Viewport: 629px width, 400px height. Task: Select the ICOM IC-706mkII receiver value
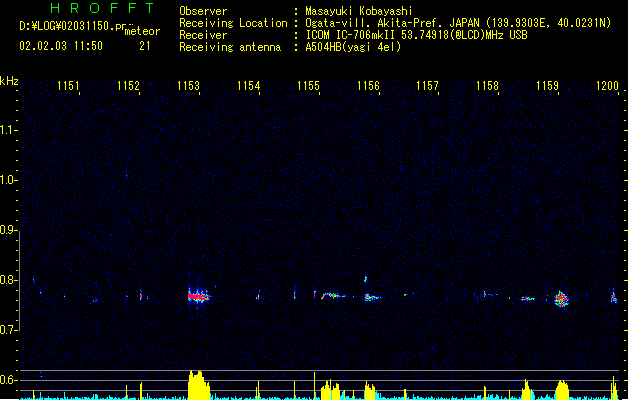click(352, 35)
